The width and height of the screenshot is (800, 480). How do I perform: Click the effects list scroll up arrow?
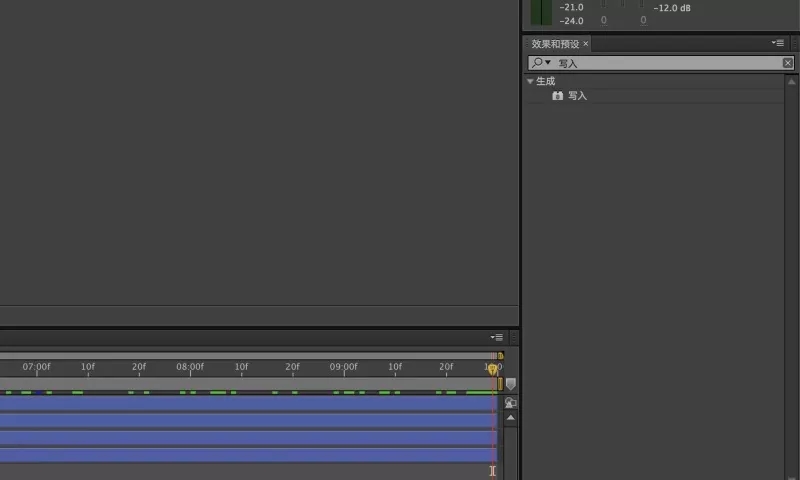[x=790, y=81]
